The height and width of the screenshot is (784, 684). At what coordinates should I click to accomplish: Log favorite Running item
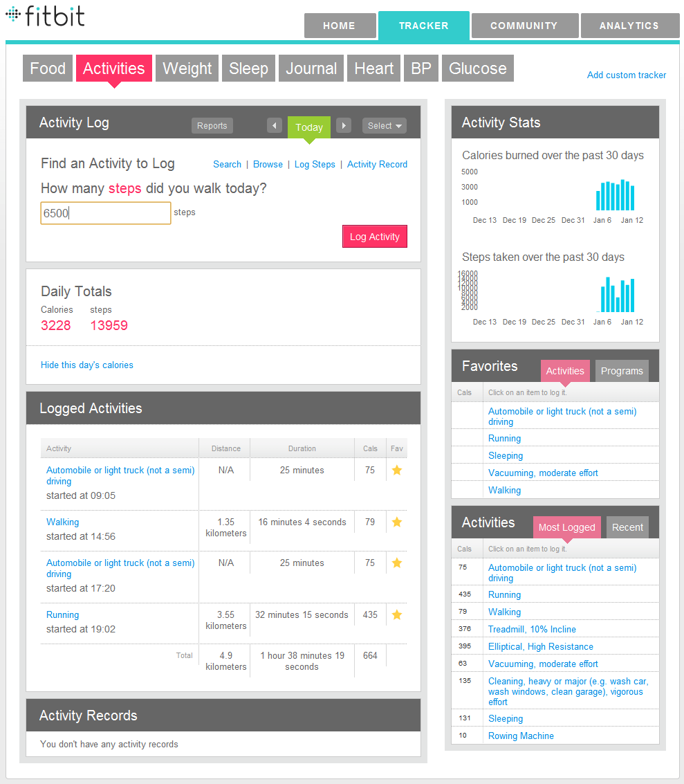(x=505, y=439)
